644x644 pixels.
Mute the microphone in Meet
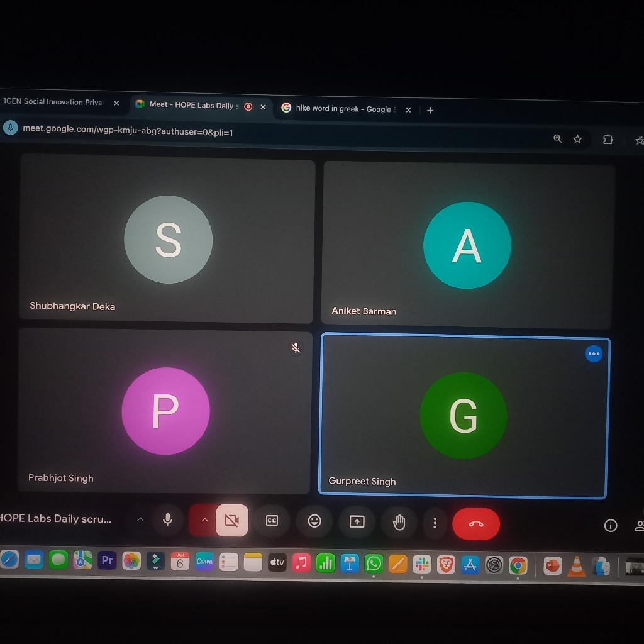point(167,519)
